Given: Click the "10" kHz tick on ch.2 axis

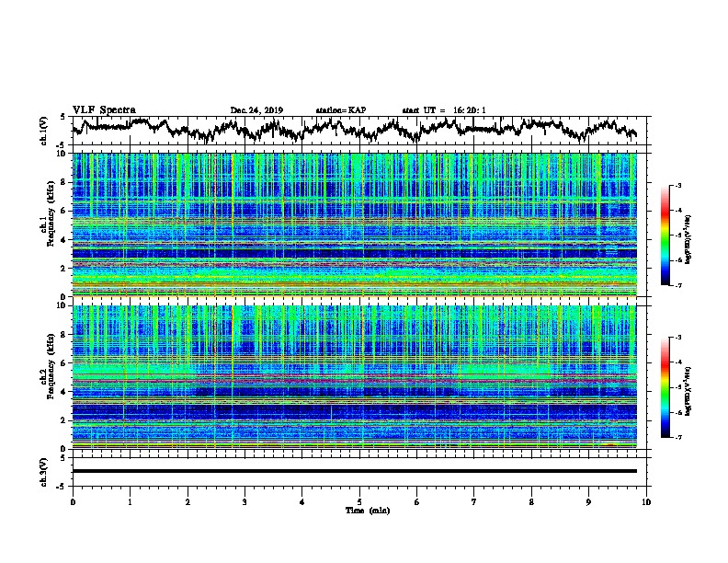Looking at the screenshot, I should [63, 305].
